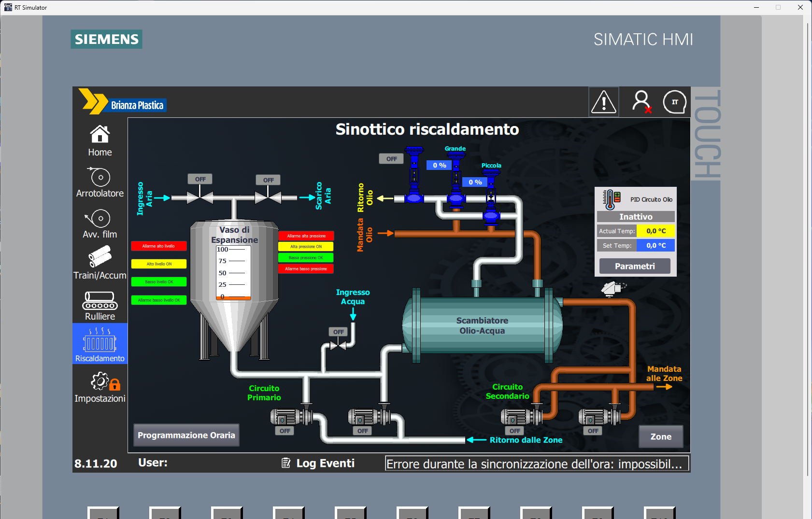Click Allarme alto livello red indicator
Viewport: 812px width, 519px height.
159,246
